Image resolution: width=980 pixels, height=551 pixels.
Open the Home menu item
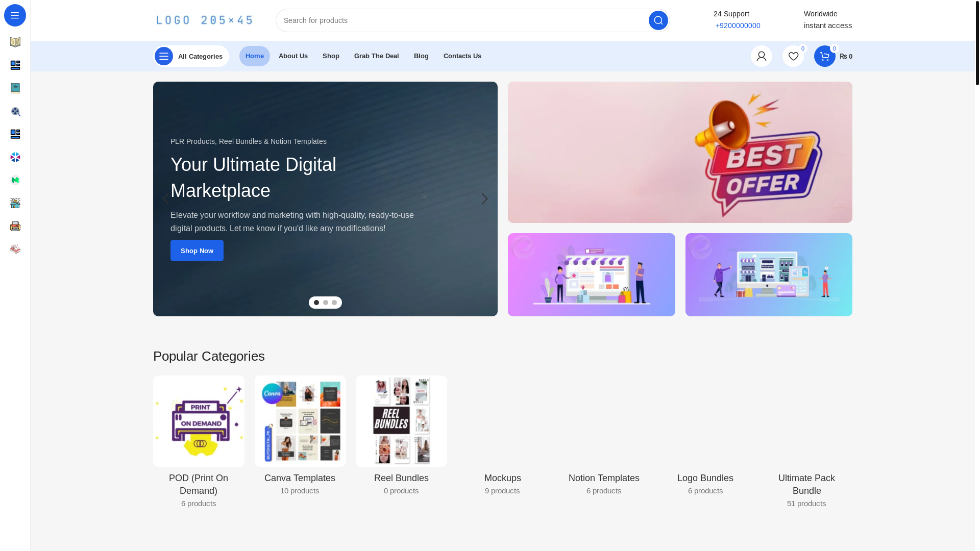[255, 56]
